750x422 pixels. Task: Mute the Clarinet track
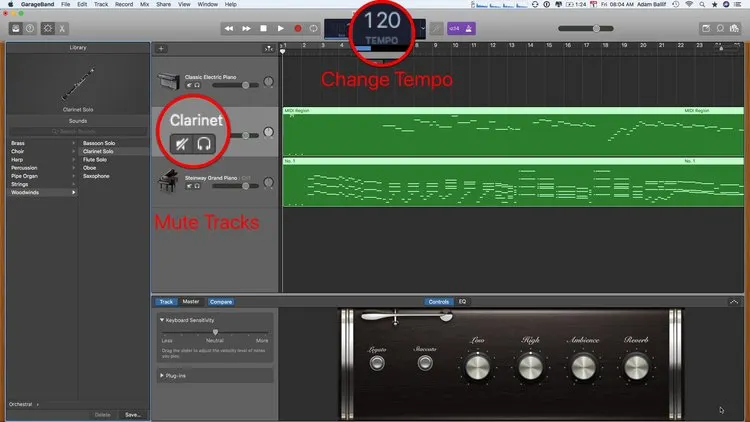[181, 143]
